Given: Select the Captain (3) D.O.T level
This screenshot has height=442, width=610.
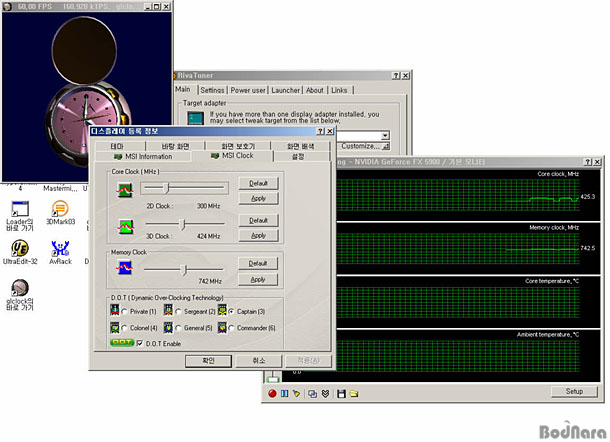Looking at the screenshot, I should click(231, 312).
